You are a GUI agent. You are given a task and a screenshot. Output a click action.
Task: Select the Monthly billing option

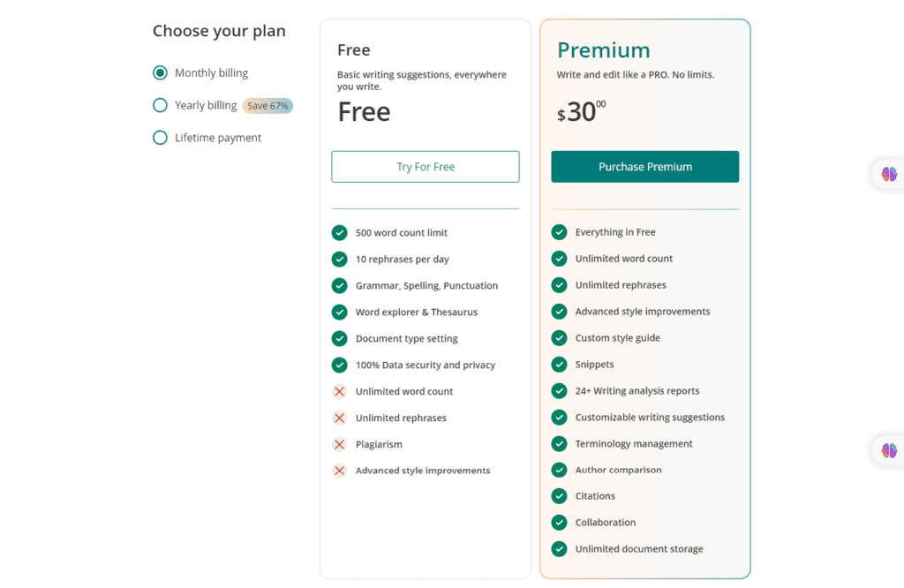160,72
